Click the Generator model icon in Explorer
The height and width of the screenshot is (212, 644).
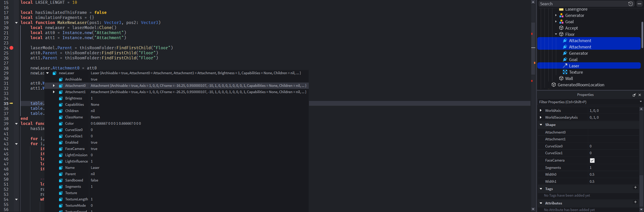pos(561,15)
